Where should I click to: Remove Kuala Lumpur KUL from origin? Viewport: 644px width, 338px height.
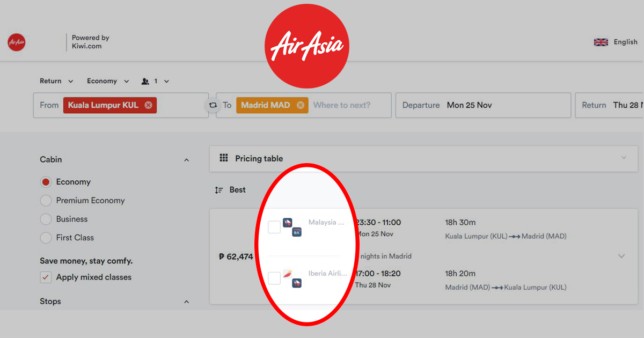point(148,105)
